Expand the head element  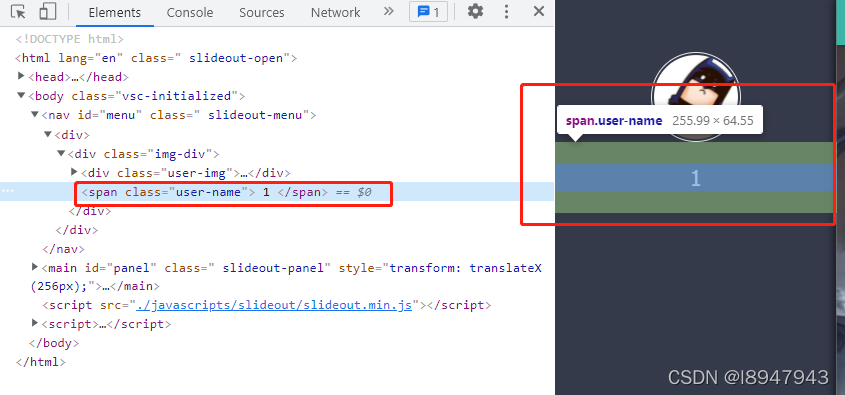click(22, 77)
